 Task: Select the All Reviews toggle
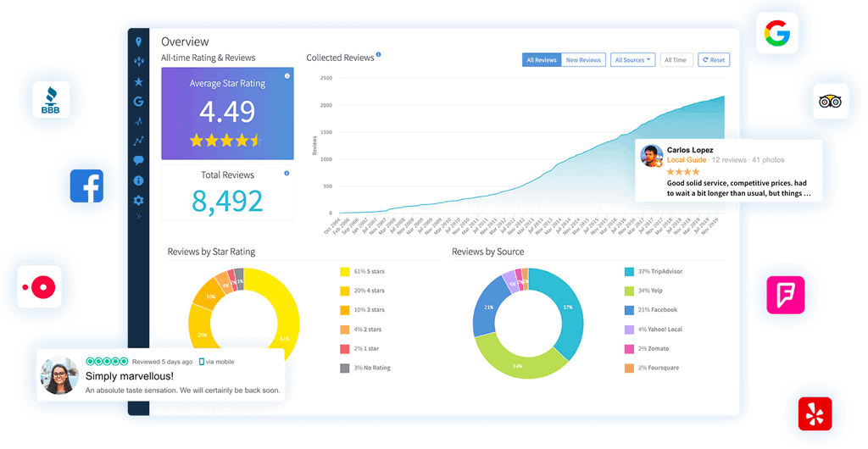click(x=542, y=59)
